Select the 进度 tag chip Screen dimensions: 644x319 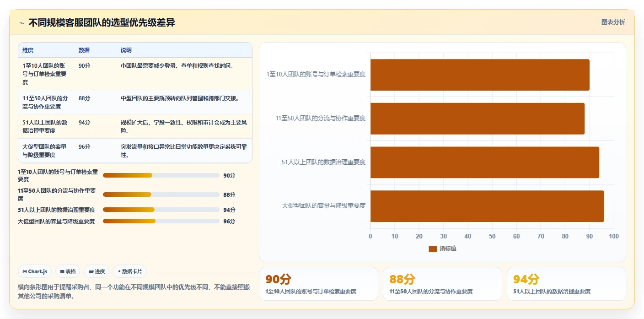pos(97,271)
